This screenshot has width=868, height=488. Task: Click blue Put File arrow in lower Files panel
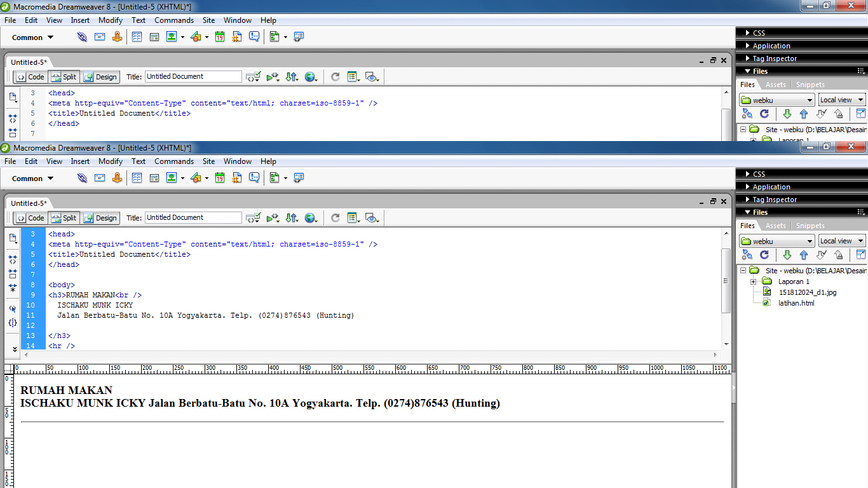(804, 255)
